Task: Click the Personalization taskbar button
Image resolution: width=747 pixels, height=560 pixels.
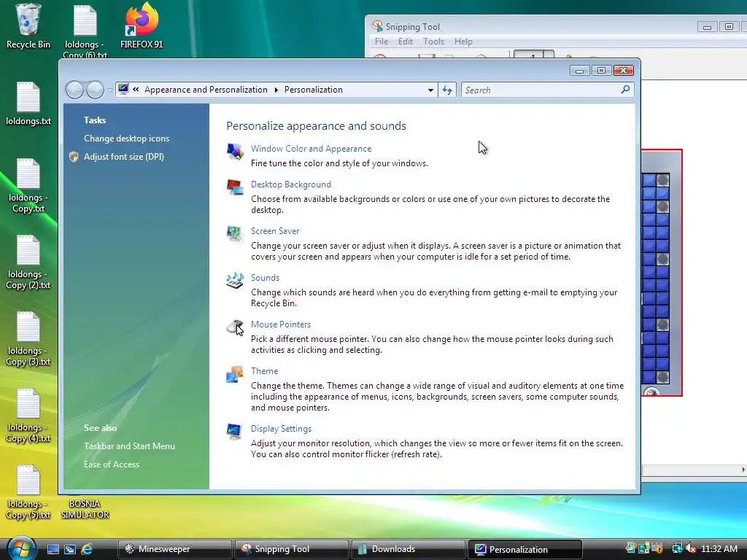Action: pyautogui.click(x=525, y=549)
